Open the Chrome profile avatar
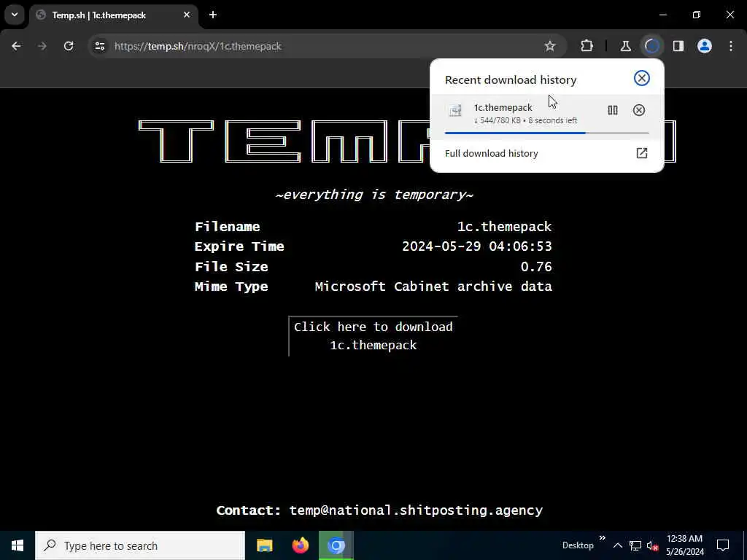Screen dimensions: 747x560 point(705,46)
